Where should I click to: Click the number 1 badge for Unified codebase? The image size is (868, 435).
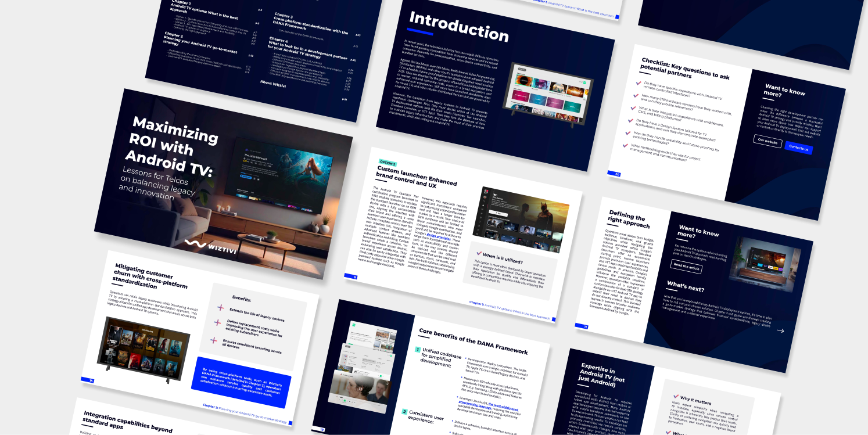click(417, 350)
